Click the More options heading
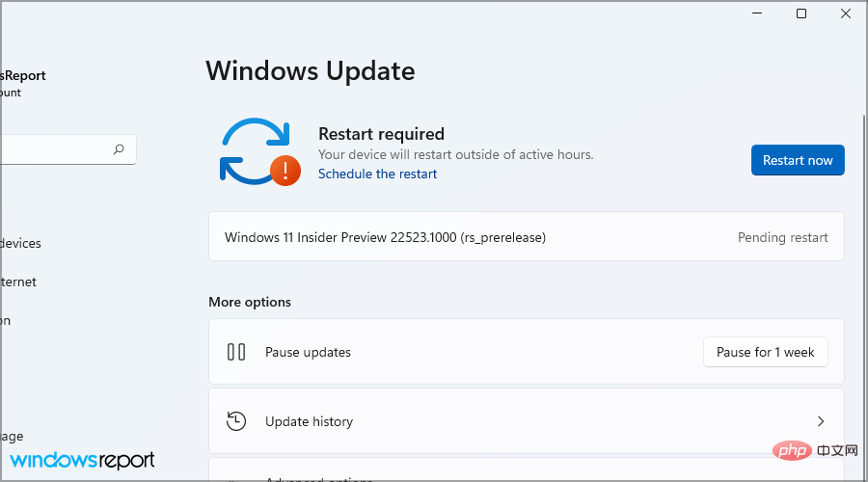The height and width of the screenshot is (482, 868). 250,302
